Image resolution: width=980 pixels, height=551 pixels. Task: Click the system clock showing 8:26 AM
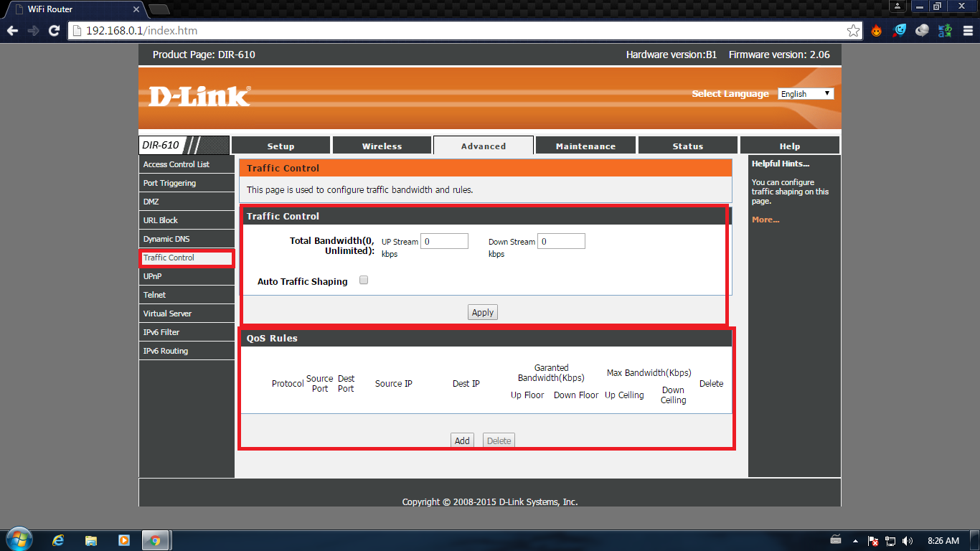pyautogui.click(x=943, y=541)
